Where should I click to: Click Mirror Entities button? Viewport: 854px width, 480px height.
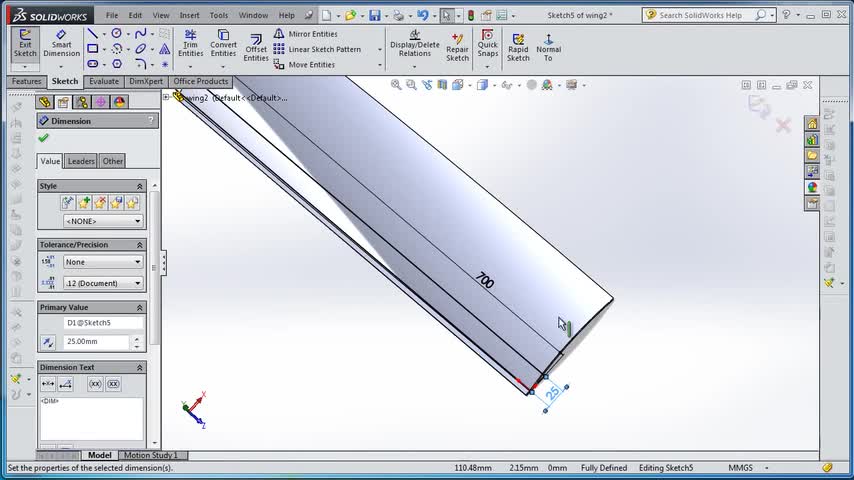click(306, 34)
